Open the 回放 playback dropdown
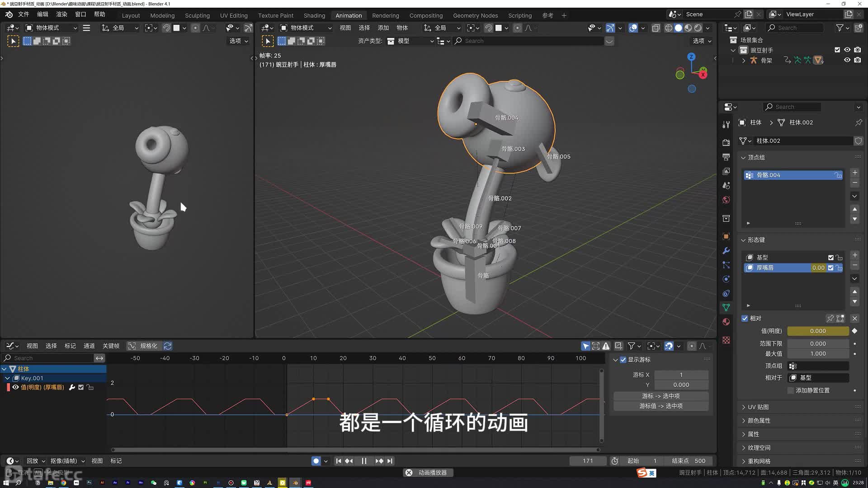The height and width of the screenshot is (488, 868). [x=36, y=461]
